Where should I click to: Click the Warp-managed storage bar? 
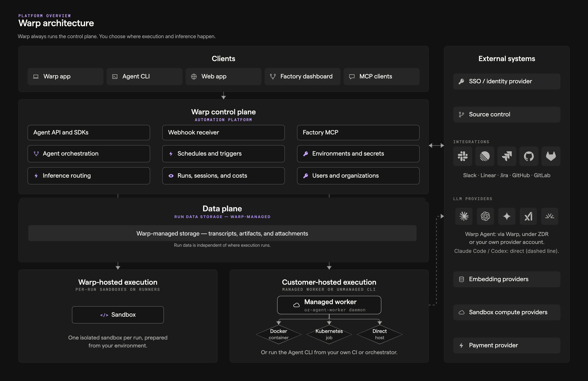[222, 233]
